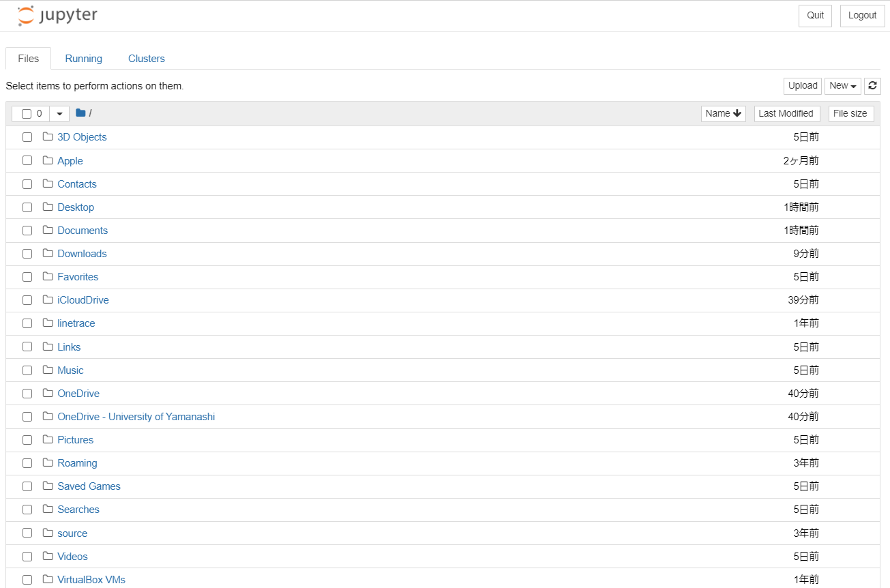Click folder icon beside Videos
890x588 pixels.
click(48, 556)
